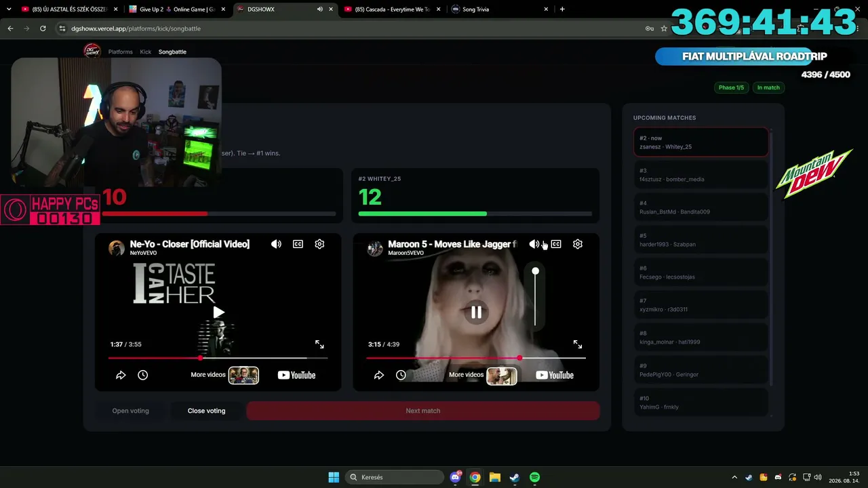Open the Windows Start menu

coord(334,477)
